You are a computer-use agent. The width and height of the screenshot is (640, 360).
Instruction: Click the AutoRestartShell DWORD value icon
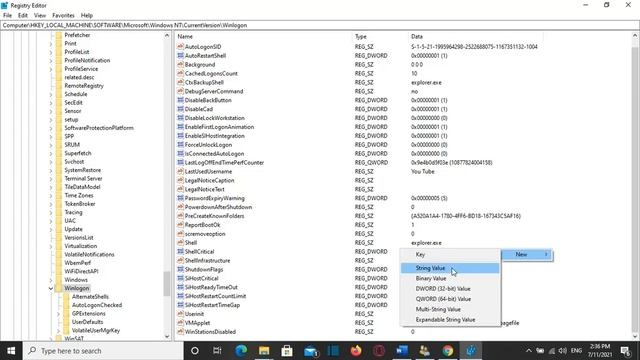click(180, 56)
